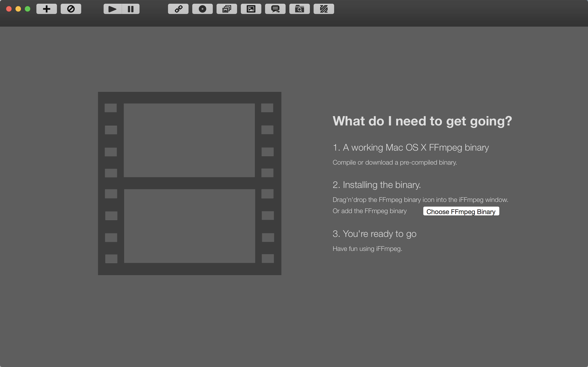Open the stacked images sequence tool
This screenshot has width=588, height=367.
pyautogui.click(x=227, y=9)
